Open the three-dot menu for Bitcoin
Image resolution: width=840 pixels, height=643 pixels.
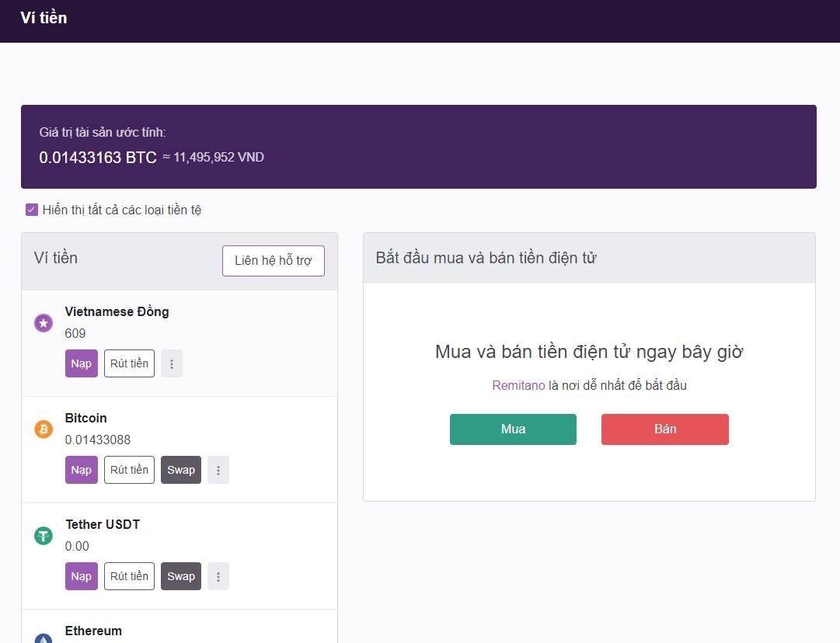point(218,469)
